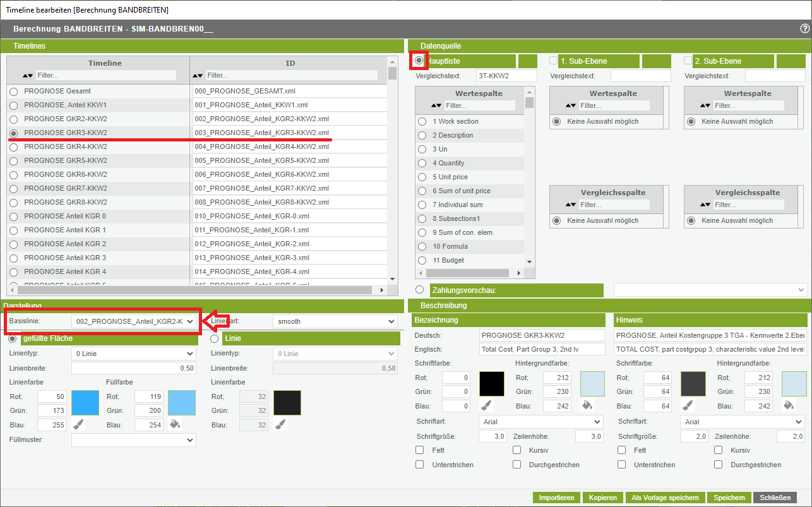This screenshot has height=507, width=812.
Task: Expand the Linienart dropdown showing smooth
Action: [335, 321]
